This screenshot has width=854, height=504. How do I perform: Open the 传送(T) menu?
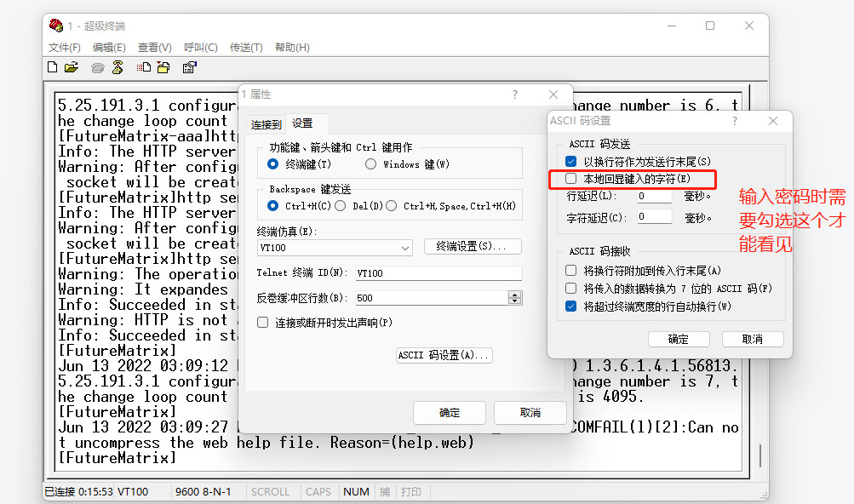pyautogui.click(x=247, y=48)
